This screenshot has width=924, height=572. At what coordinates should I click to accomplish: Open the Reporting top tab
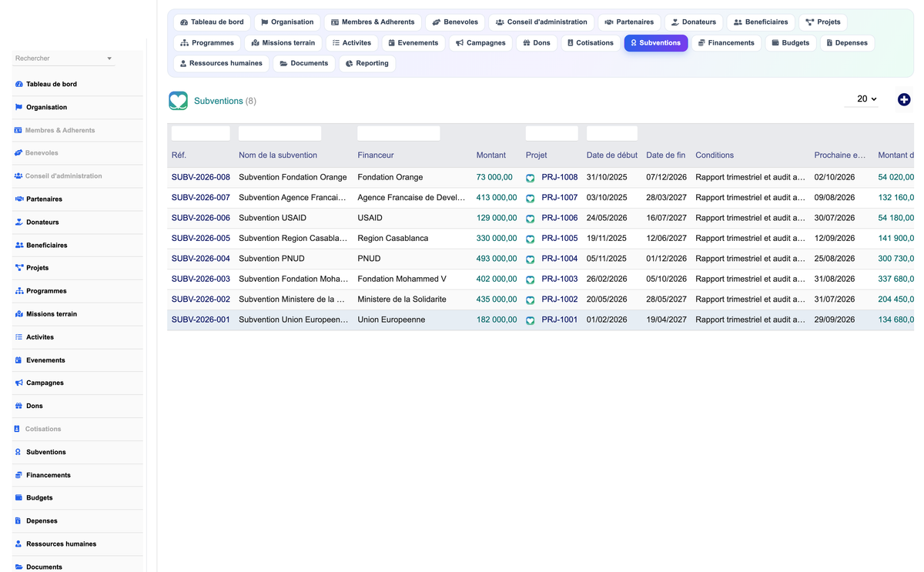coord(367,63)
